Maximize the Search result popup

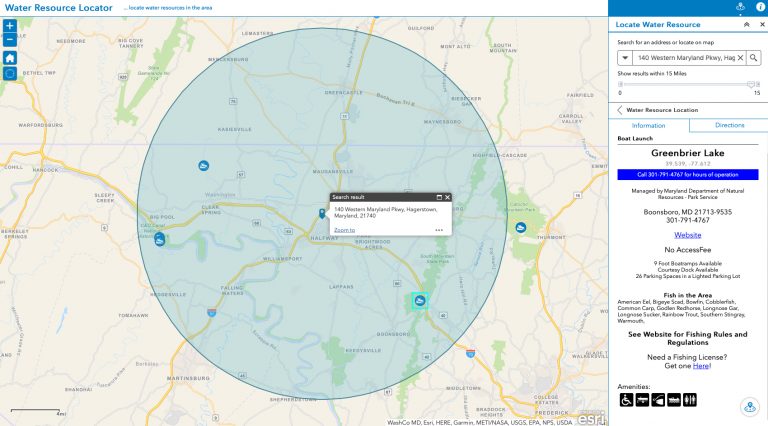click(x=439, y=197)
